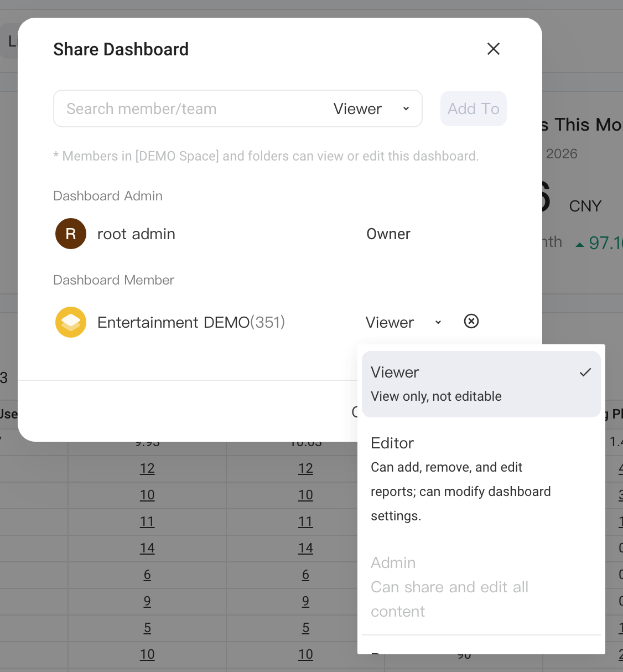Select the Viewer view-only option

click(481, 384)
